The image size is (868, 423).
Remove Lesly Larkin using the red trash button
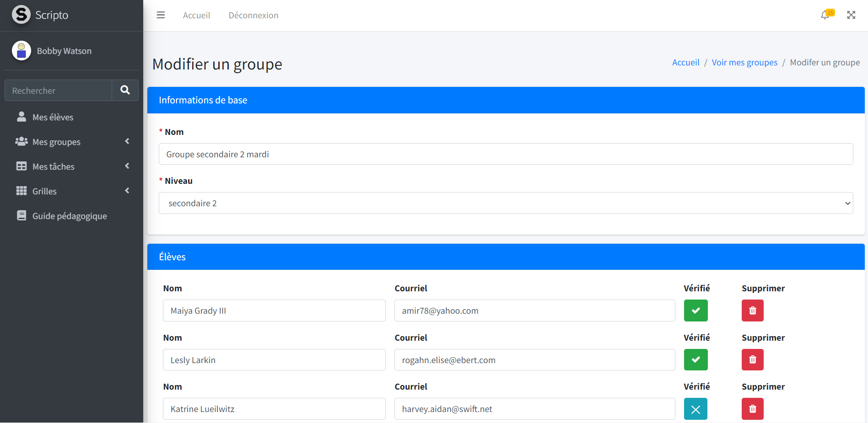[752, 360]
